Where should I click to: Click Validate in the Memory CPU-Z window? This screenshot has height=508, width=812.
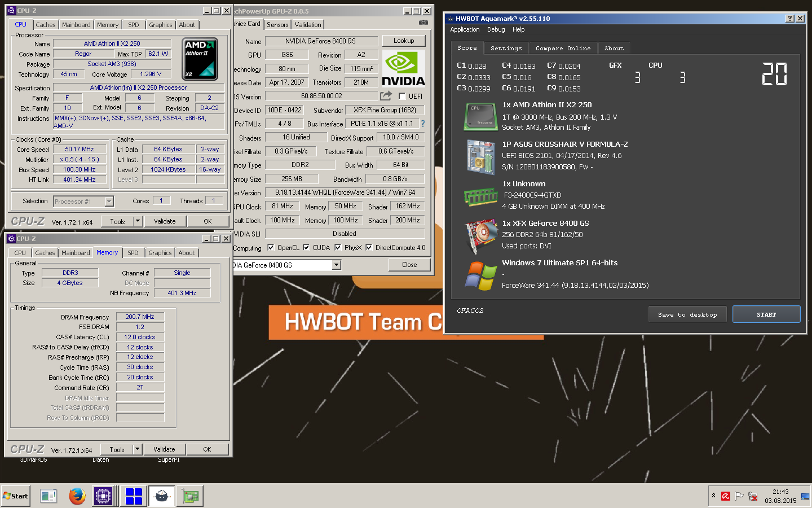(x=164, y=449)
